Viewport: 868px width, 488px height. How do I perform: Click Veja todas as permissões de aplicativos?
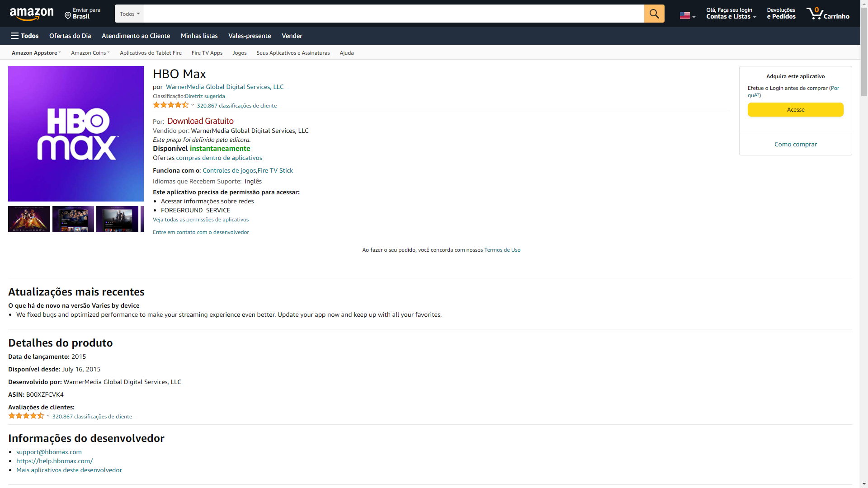[201, 220]
